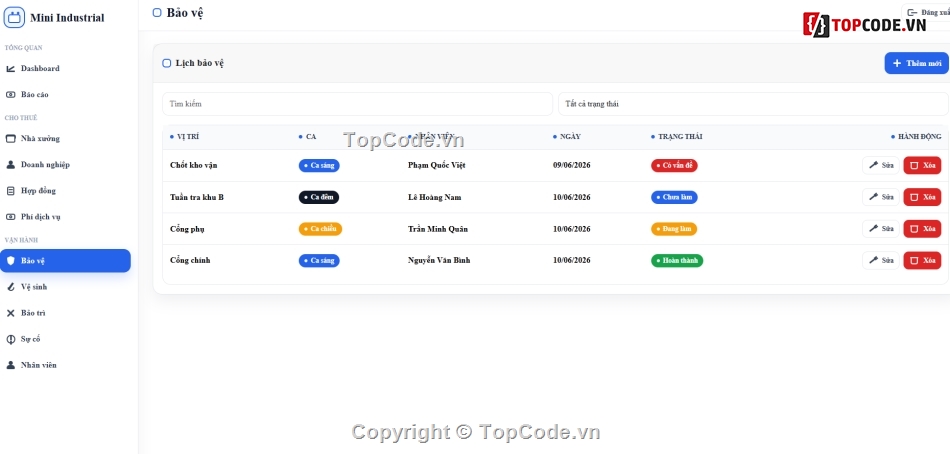
Task: Sort by VỊ TRÍ column header
Action: tap(184, 137)
